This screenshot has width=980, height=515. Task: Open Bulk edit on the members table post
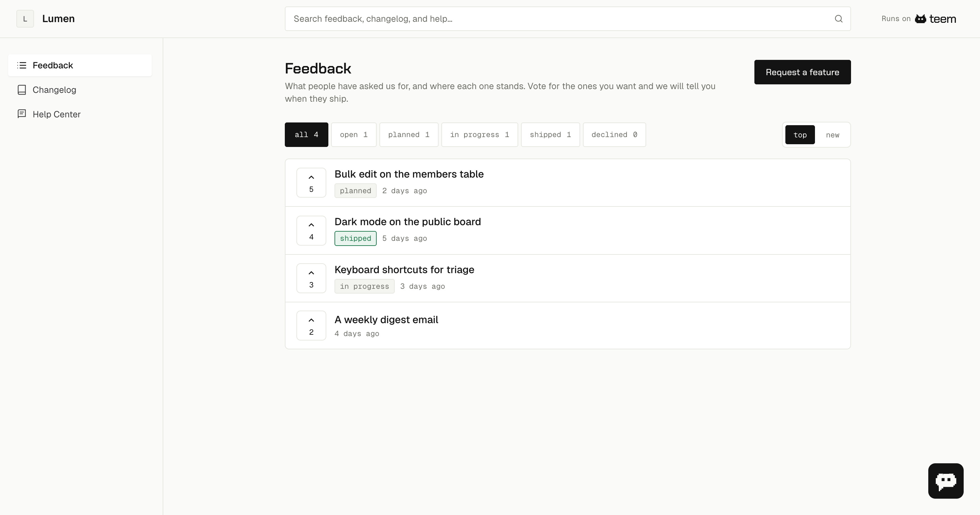[409, 174]
